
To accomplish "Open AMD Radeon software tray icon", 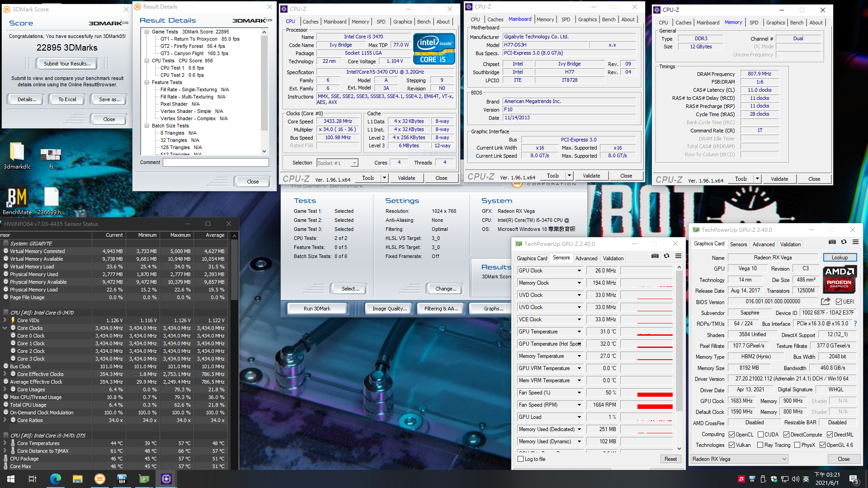I will click(x=741, y=479).
